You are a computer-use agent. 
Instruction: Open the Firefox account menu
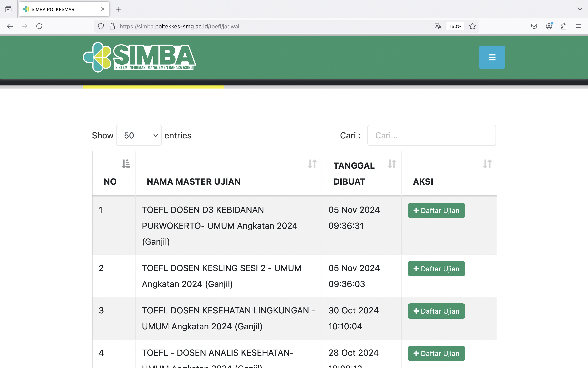click(549, 26)
